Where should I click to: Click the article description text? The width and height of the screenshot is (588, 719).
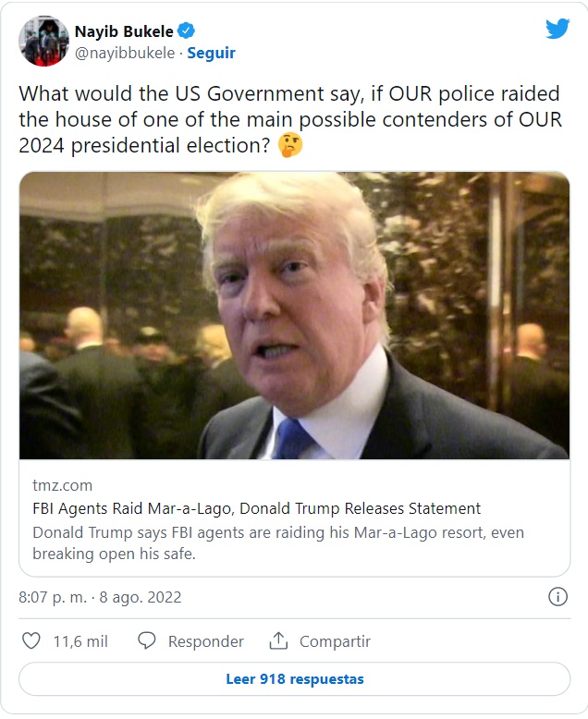278,542
